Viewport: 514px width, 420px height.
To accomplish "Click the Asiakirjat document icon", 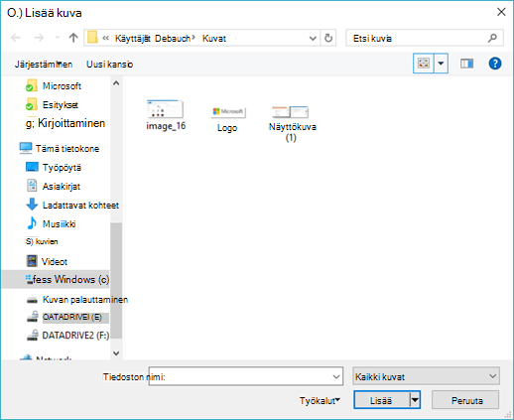I will click(x=32, y=186).
